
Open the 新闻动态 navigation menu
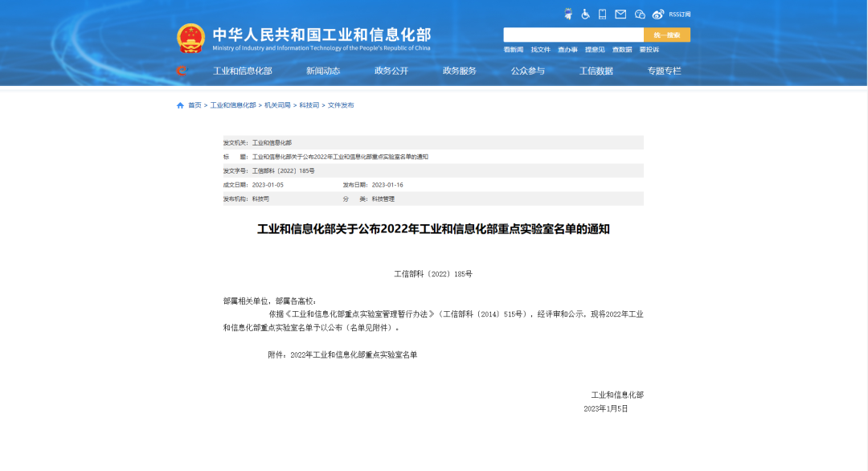[323, 71]
